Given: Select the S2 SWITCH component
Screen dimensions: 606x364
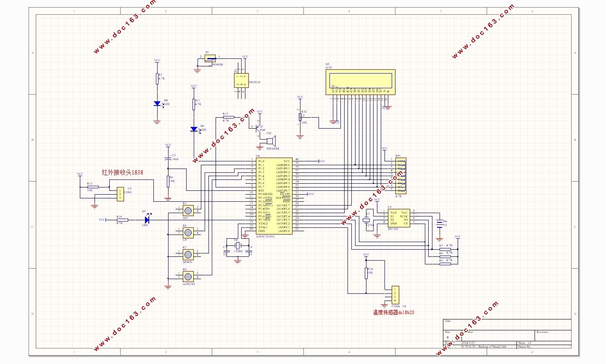Looking at the screenshot, I should [x=241, y=81].
